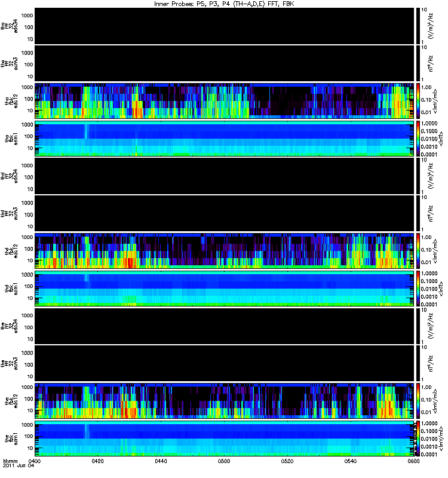448x478 pixels.
Task: Click the 'the fbk edc12' y-axis title
Action: point(11,401)
